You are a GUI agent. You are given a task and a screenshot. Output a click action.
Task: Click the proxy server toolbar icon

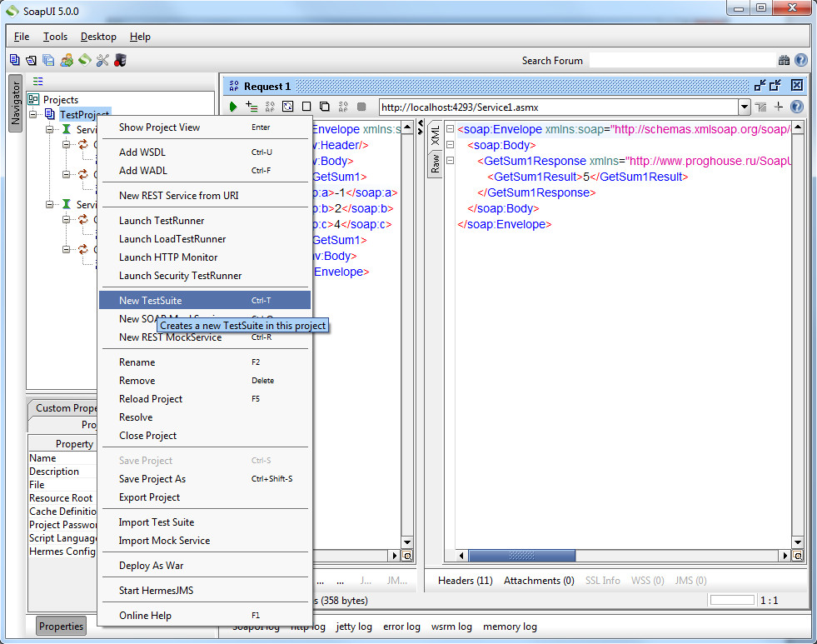pos(120,61)
